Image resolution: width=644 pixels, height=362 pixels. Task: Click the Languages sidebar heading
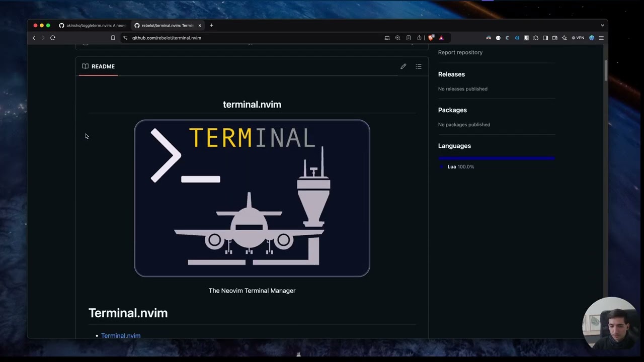click(x=454, y=146)
